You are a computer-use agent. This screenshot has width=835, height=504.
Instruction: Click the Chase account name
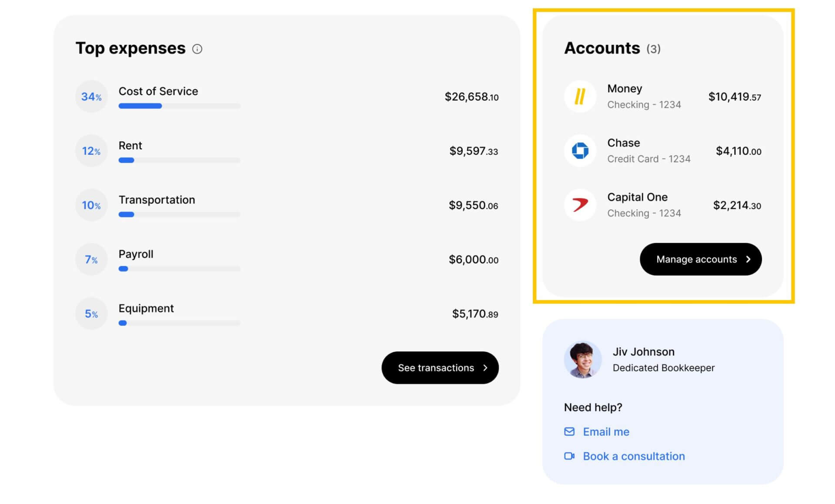tap(624, 143)
